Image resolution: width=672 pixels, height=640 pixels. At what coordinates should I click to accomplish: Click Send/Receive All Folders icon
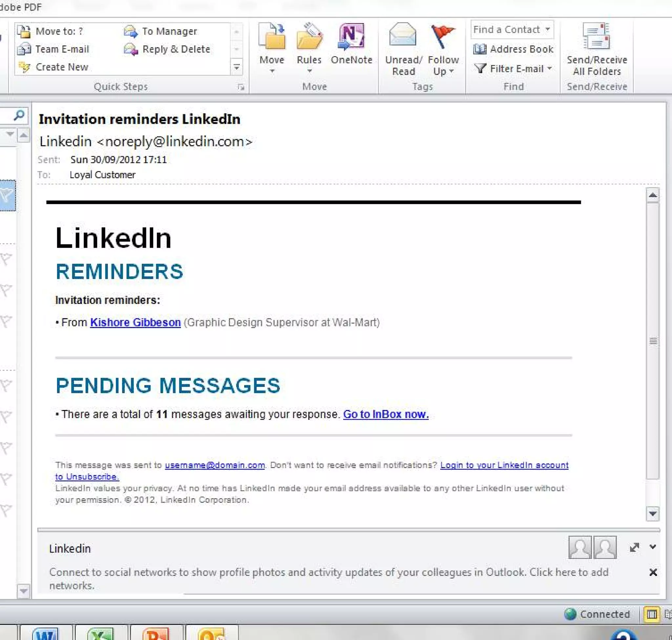click(x=596, y=36)
